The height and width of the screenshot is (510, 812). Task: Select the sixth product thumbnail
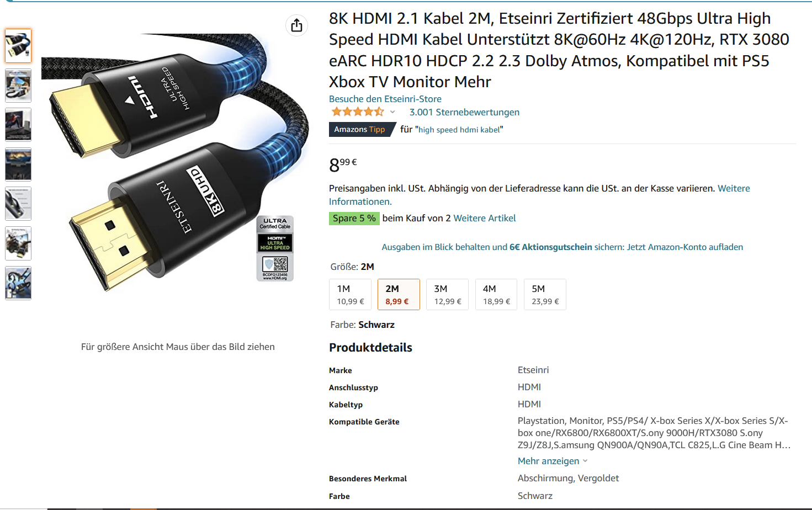point(18,243)
